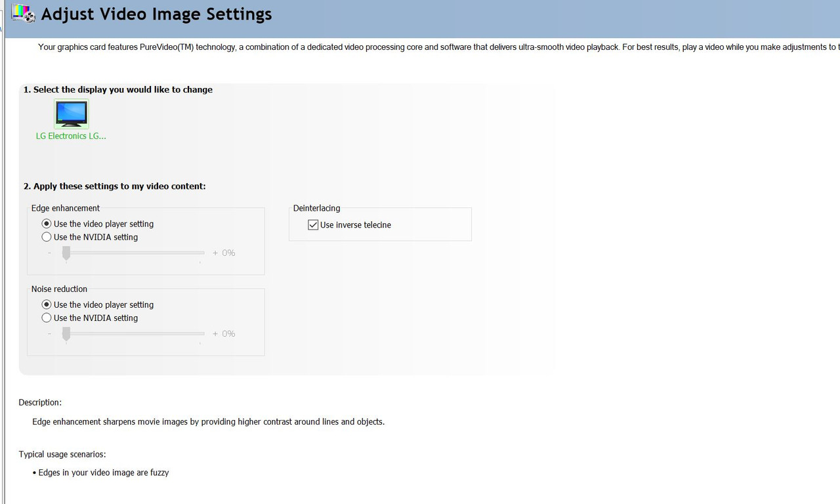This screenshot has width=840, height=504.
Task: Click the PureVideo technology intro paragraph
Action: coord(438,47)
